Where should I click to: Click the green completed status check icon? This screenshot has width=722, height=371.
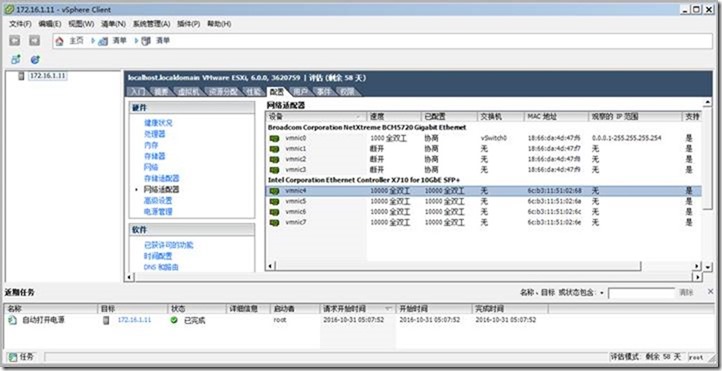tap(174, 320)
